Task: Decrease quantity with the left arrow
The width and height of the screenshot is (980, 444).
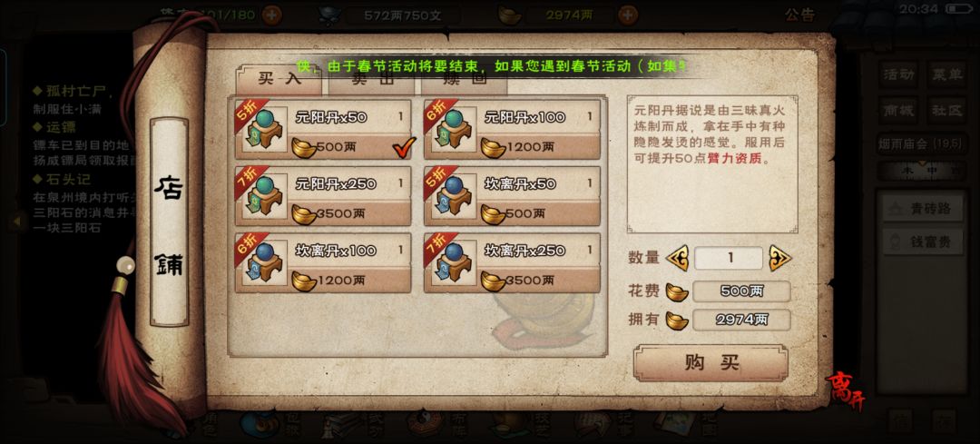Action: point(677,258)
